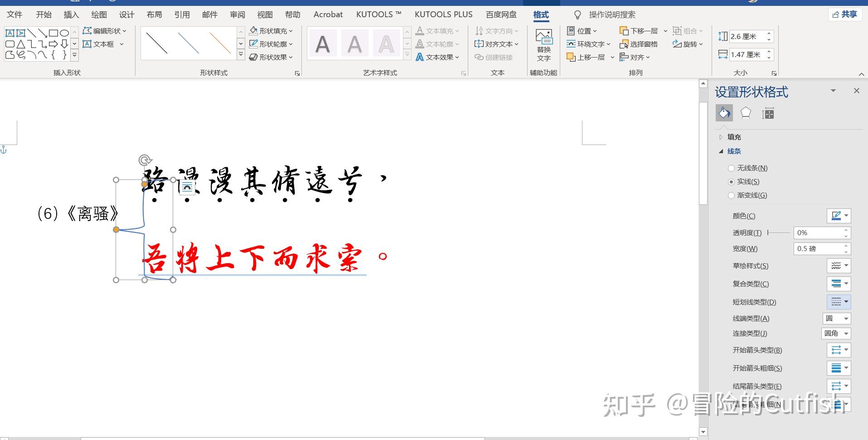Open Position (位置) menu
The image size is (868, 440).
point(582,31)
